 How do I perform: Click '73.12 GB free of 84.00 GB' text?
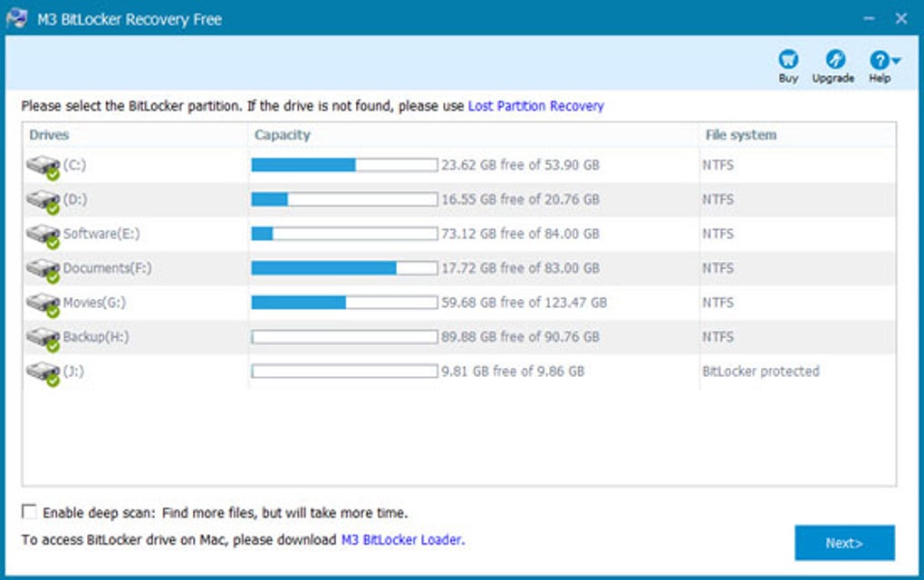(x=520, y=234)
